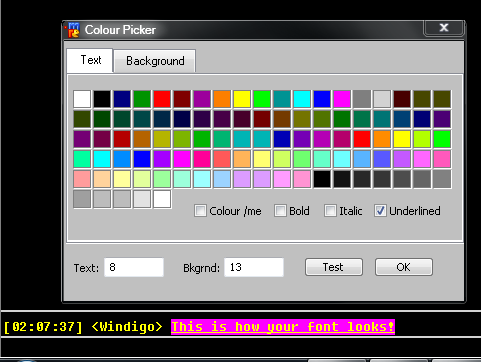Pick the pure black swatch in the fifth row

pos(322,179)
